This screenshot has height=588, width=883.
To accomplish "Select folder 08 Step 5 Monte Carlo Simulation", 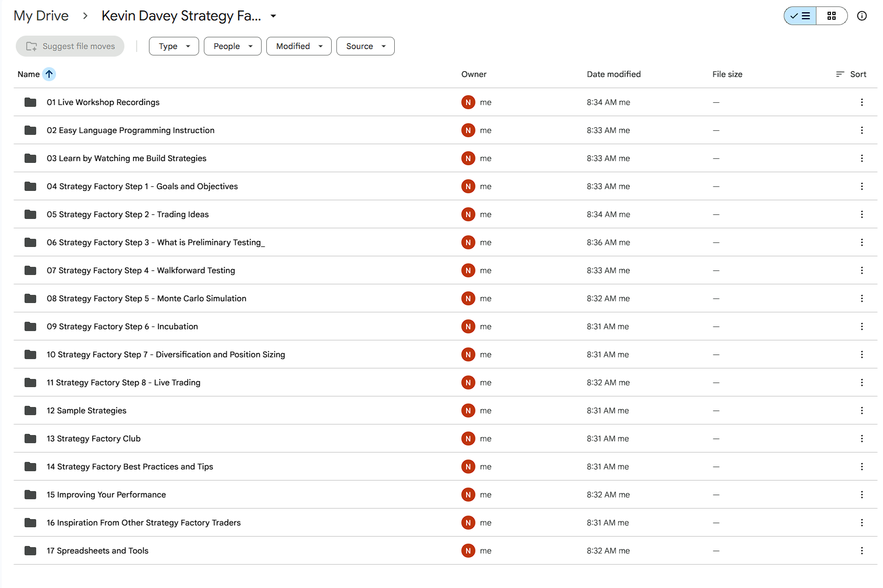I will coord(446,298).
